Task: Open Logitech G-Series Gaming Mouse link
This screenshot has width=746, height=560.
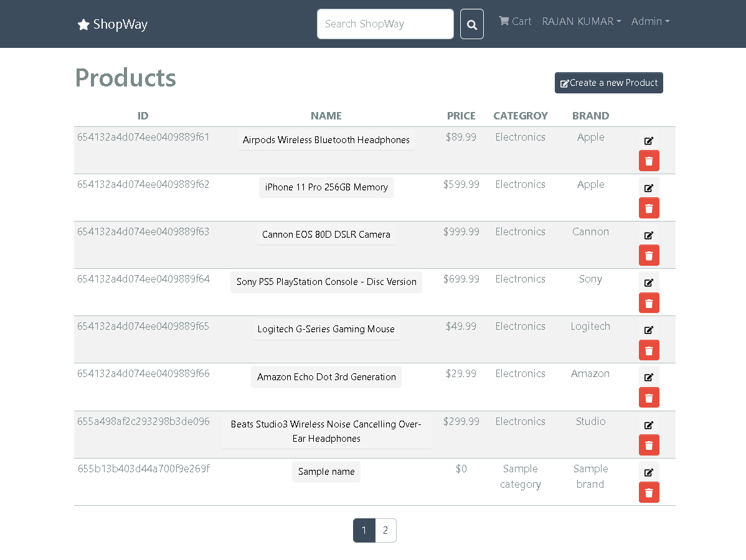Action: coord(326,329)
